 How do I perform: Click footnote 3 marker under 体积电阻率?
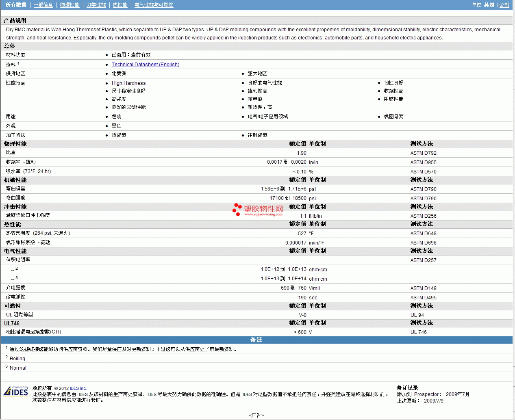point(17,278)
